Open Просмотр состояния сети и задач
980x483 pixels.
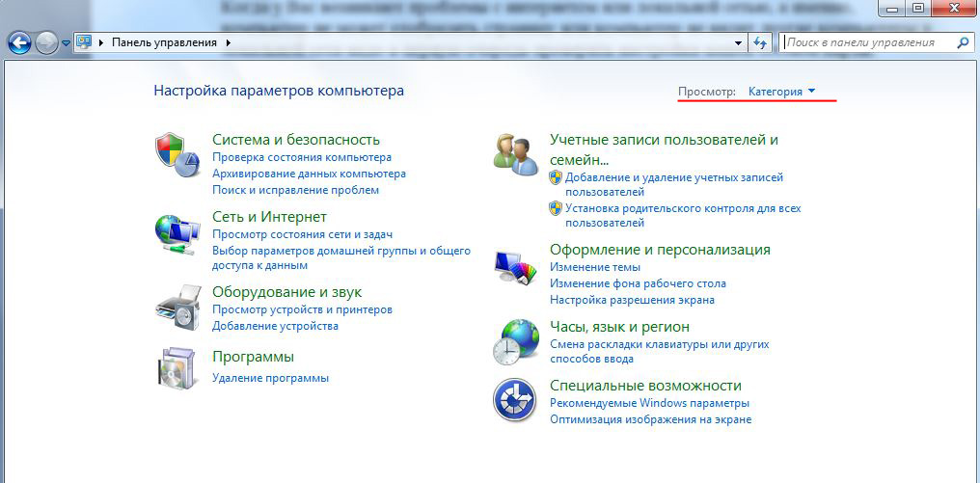pos(303,235)
